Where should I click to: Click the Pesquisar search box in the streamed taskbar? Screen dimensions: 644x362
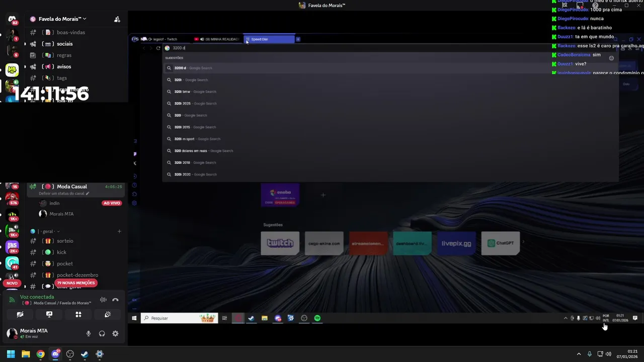[x=179, y=318]
